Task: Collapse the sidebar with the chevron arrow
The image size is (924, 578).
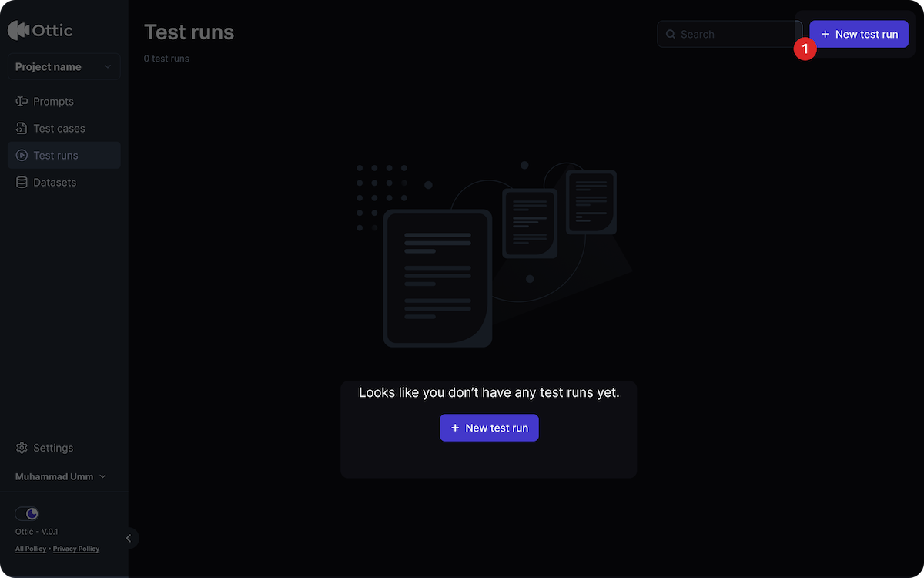Action: click(128, 538)
